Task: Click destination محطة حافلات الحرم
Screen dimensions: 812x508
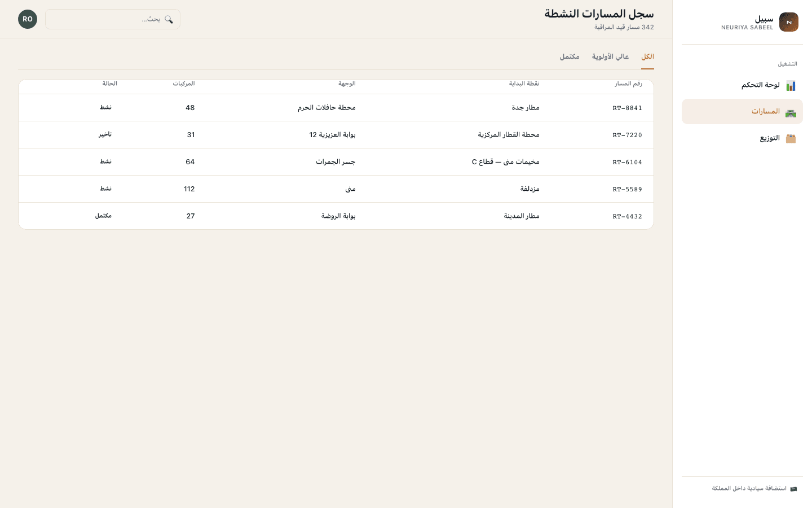Action: point(326,108)
